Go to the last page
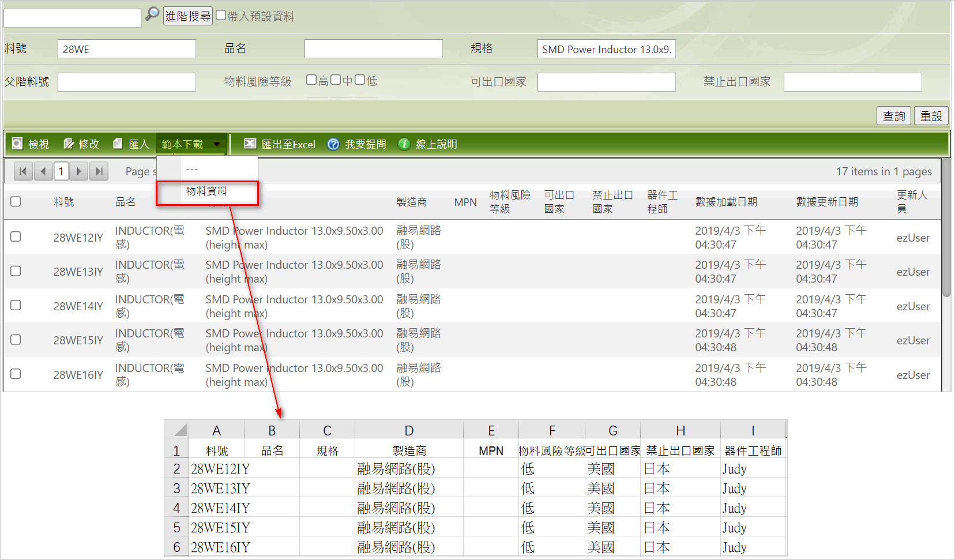955x560 pixels. 99,171
